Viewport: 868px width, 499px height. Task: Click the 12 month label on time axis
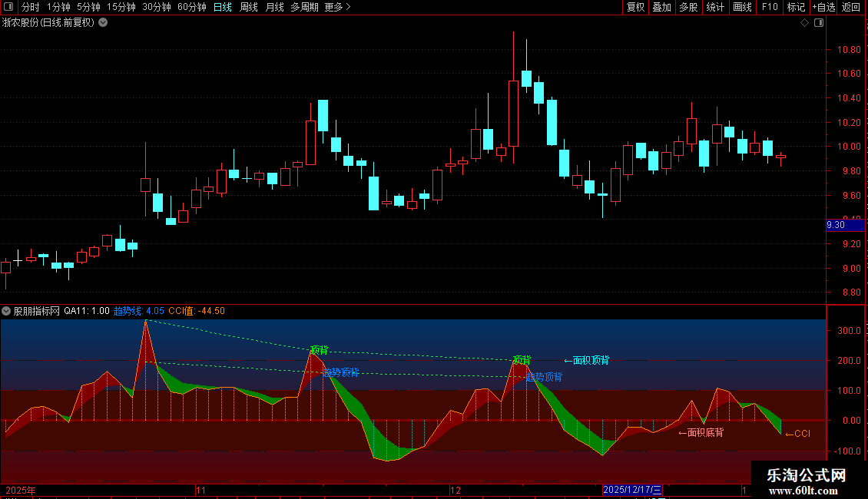(x=456, y=490)
